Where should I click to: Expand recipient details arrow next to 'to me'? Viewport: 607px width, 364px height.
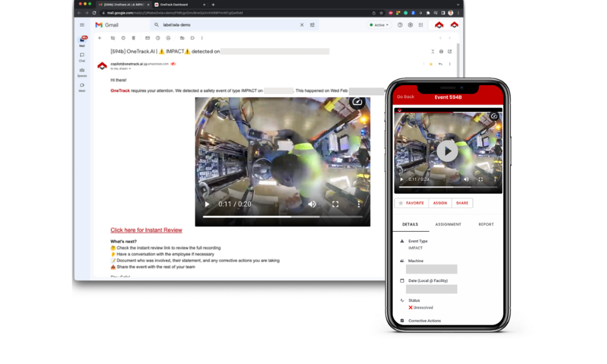pyautogui.click(x=129, y=69)
